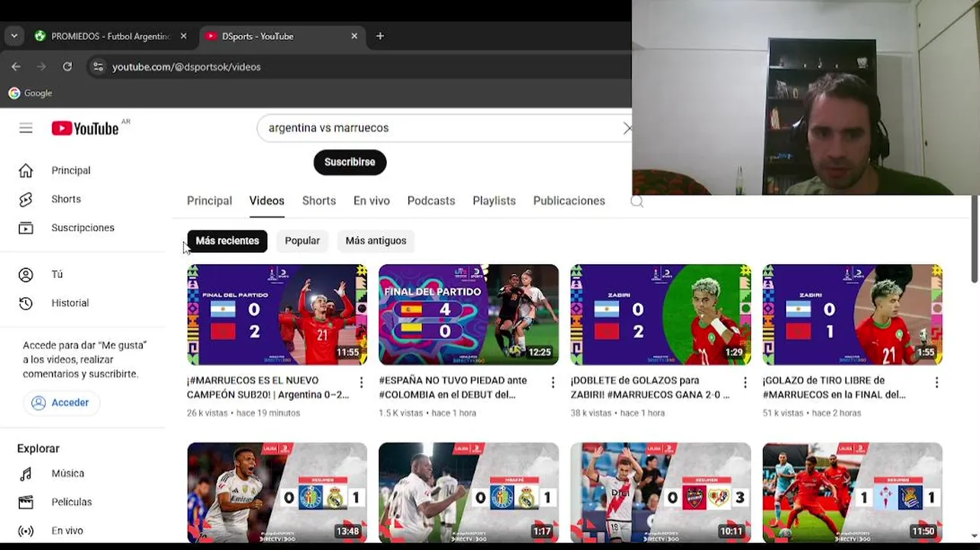Open title '¡GOLAZO de TIRO LIBRE de #MARRUECOS'
The image size is (980, 550).
[x=834, y=387]
